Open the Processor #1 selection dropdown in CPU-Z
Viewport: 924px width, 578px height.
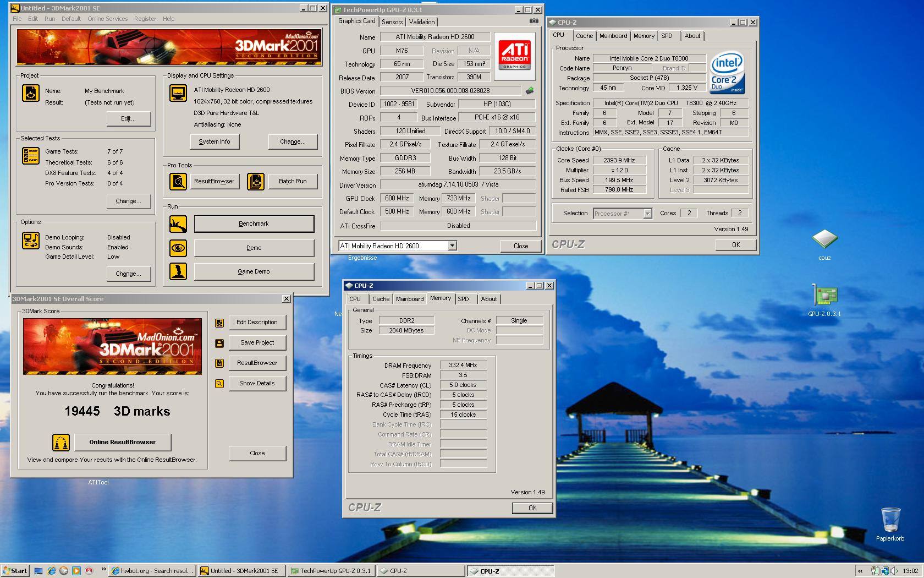point(647,214)
